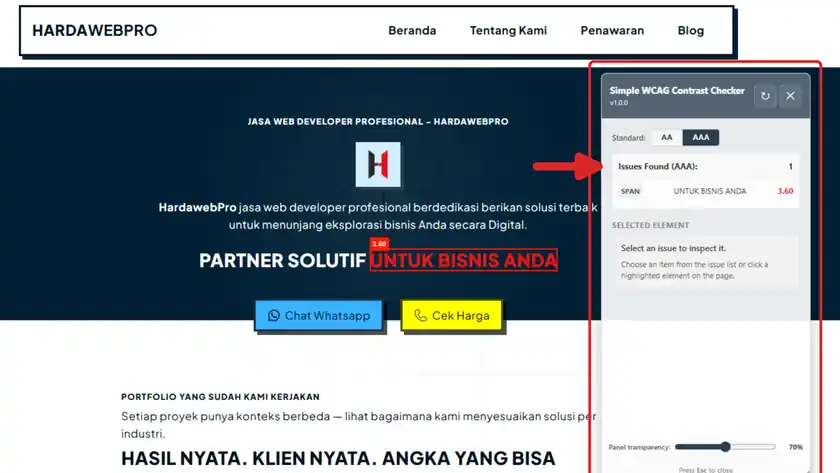The width and height of the screenshot is (840, 473).
Task: Select the AA standard toggle
Action: point(666,138)
